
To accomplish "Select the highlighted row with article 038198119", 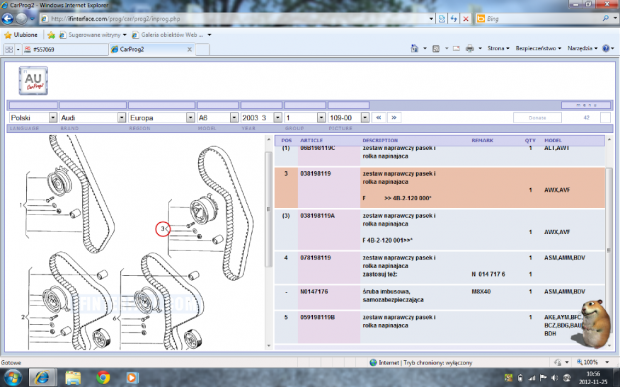I will (x=440, y=188).
